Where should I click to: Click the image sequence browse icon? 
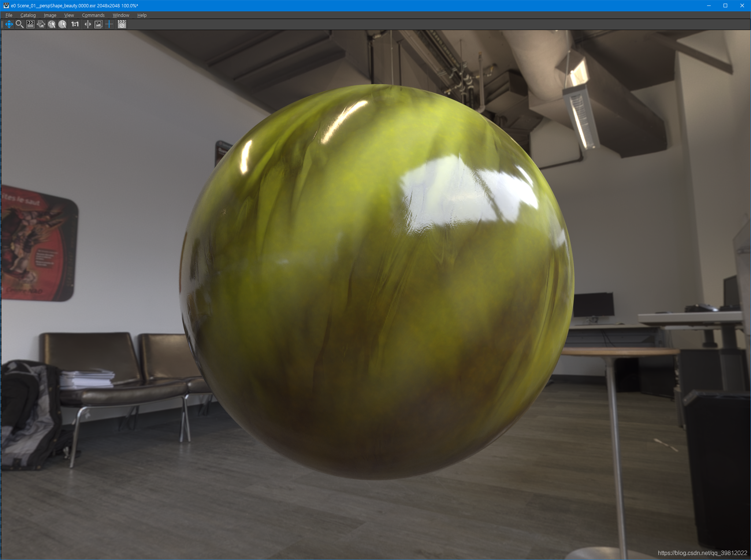41,24
